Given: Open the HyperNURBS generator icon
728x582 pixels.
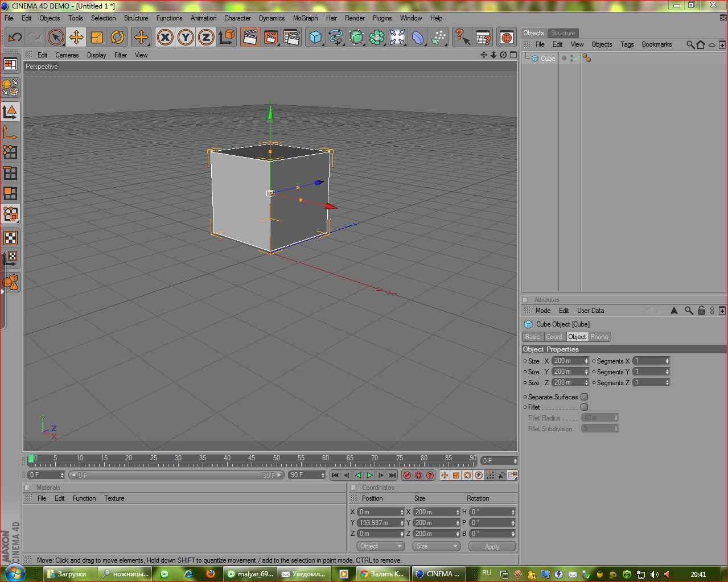Looking at the screenshot, I should 356,38.
